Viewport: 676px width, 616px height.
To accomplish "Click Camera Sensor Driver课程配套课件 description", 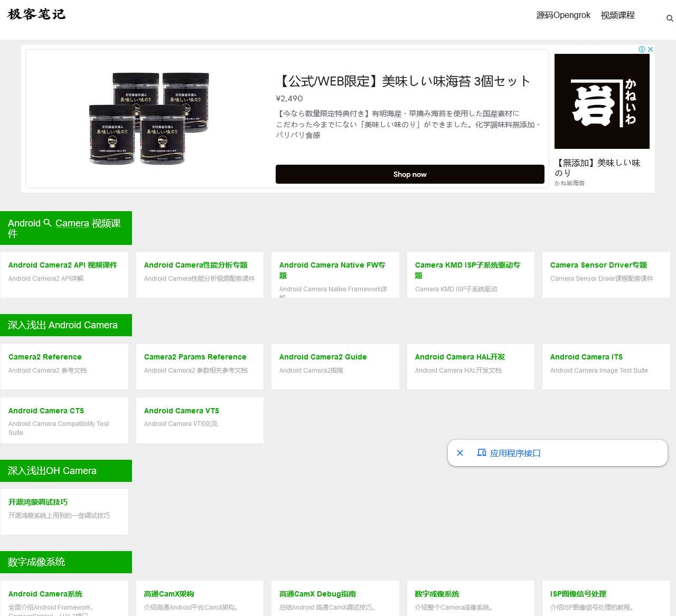I will [x=602, y=279].
